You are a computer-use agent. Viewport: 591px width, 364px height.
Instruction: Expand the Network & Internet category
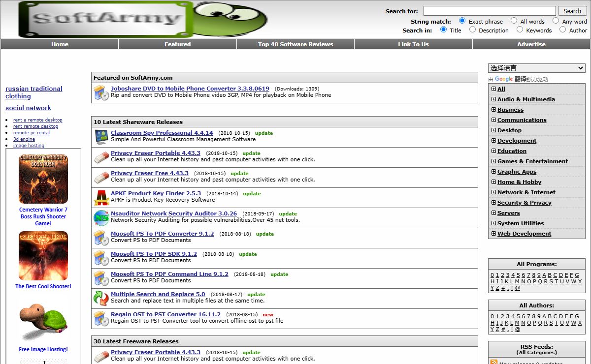pyautogui.click(x=493, y=192)
